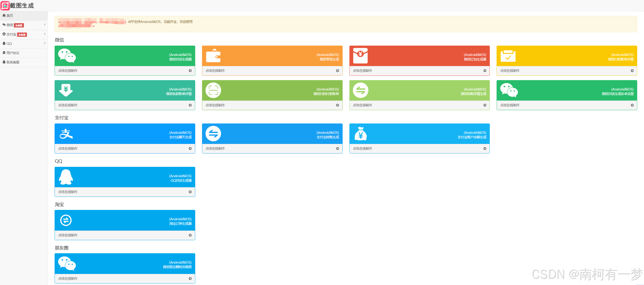Click the wallet icon on 微信零钱生成 card
The width and height of the screenshot is (644, 285).
pyautogui.click(x=213, y=56)
